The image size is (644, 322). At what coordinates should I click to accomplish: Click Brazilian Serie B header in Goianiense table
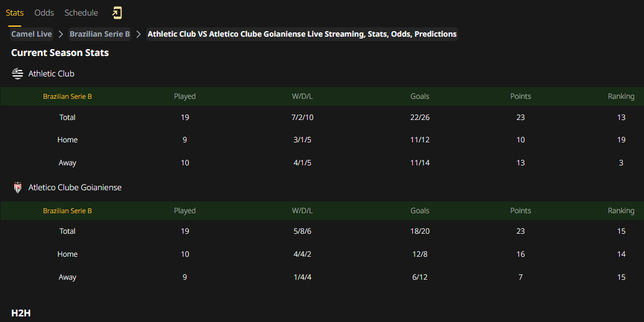point(67,211)
